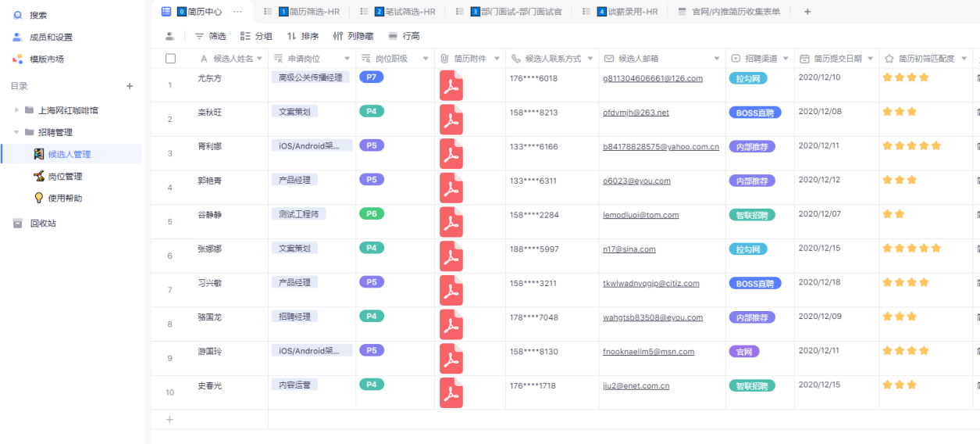
Task: Collapse the 招聘管理 folder
Action: [x=16, y=132]
